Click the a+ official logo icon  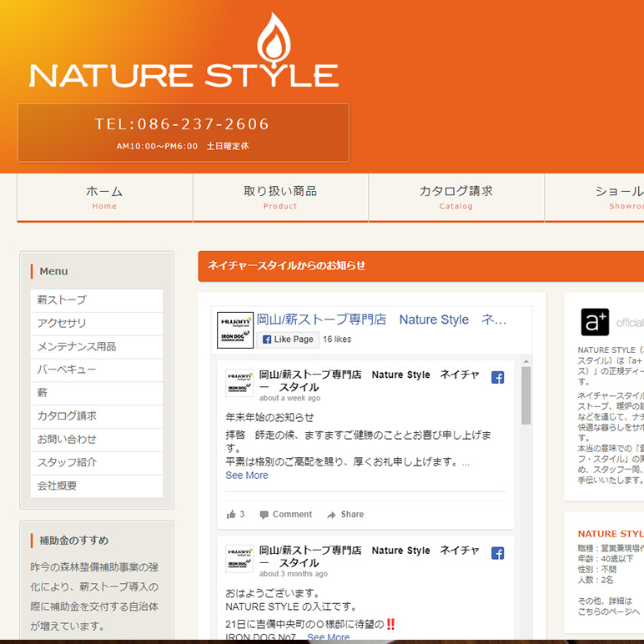pyautogui.click(x=595, y=322)
